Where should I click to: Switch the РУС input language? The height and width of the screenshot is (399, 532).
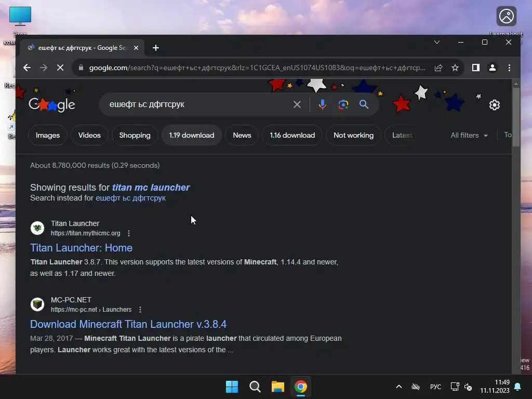point(436,387)
